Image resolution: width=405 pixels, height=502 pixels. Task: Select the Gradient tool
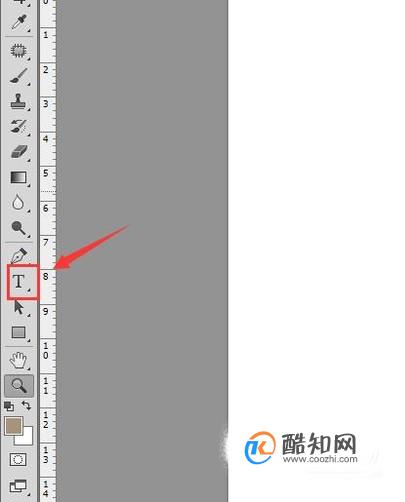click(19, 177)
